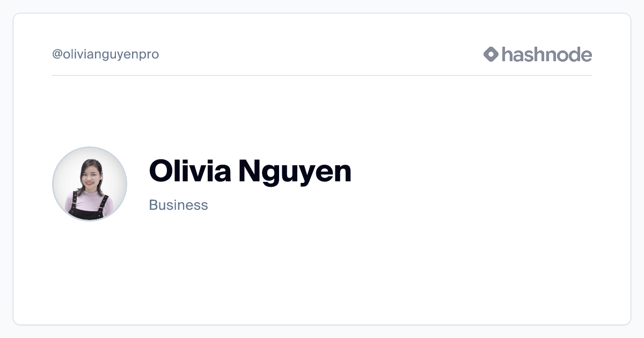Click blank header space between handle and logo

click(322, 54)
